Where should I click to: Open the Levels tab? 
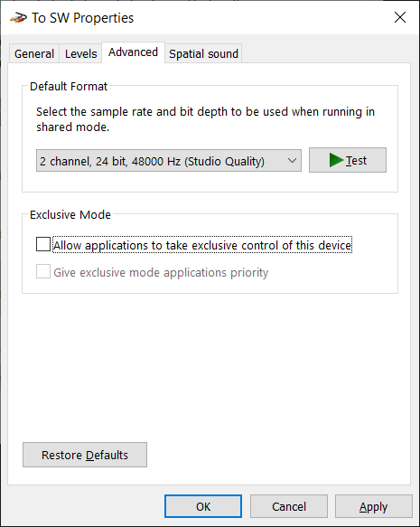(x=81, y=53)
